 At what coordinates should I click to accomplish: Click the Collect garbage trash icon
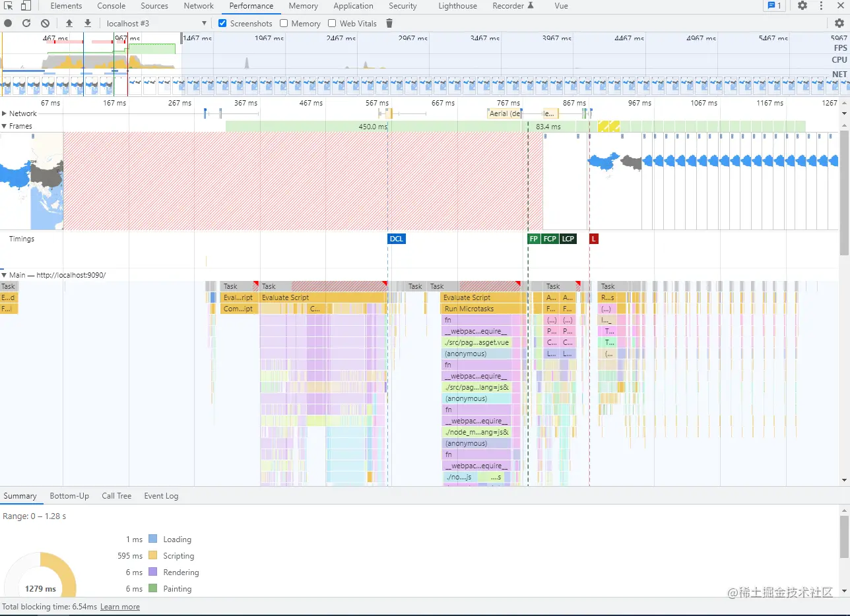389,23
